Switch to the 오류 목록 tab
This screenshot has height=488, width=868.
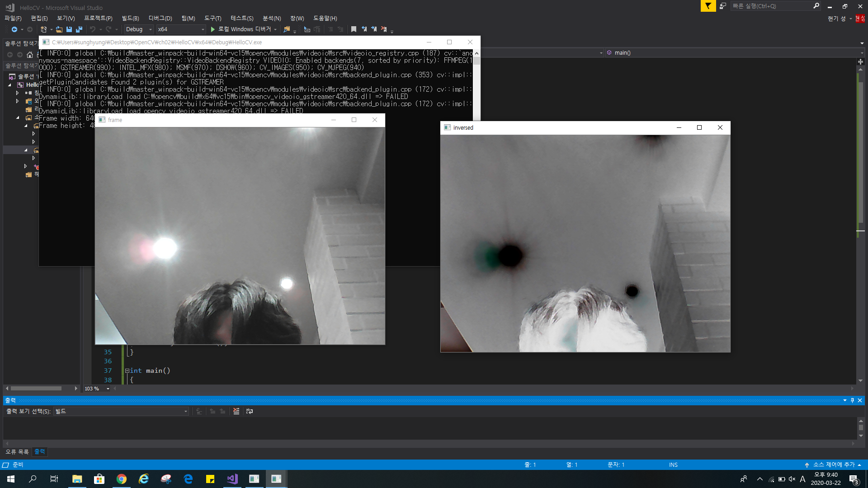pyautogui.click(x=17, y=452)
